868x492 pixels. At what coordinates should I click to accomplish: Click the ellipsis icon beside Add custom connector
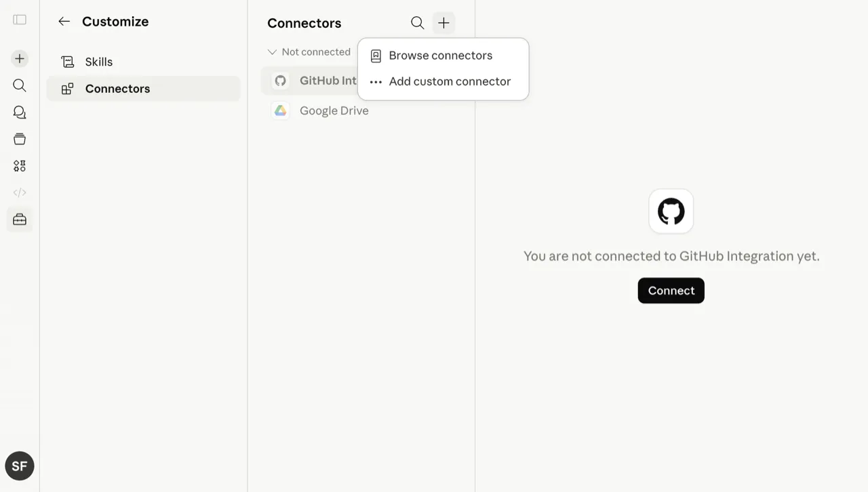pyautogui.click(x=376, y=82)
